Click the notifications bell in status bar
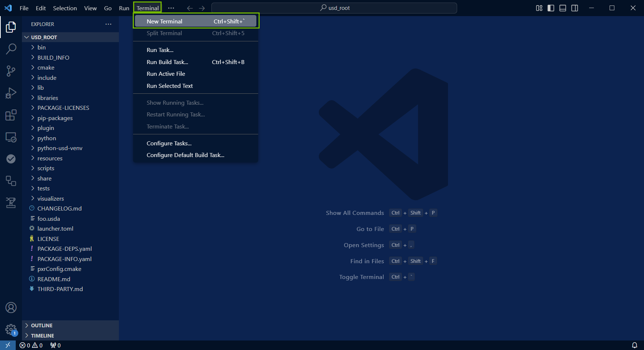This screenshot has width=644, height=350. pyautogui.click(x=634, y=345)
